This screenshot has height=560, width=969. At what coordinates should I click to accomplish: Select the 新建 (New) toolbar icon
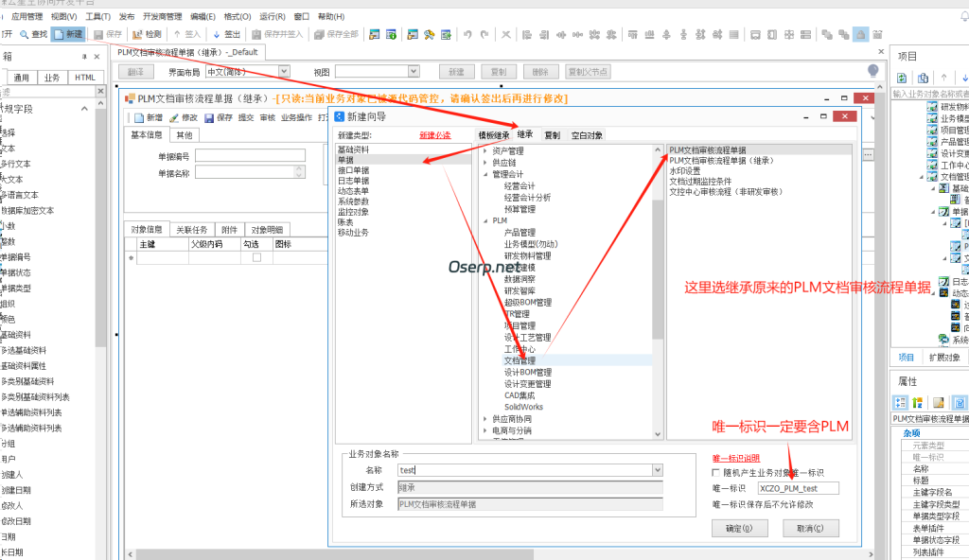click(x=66, y=32)
